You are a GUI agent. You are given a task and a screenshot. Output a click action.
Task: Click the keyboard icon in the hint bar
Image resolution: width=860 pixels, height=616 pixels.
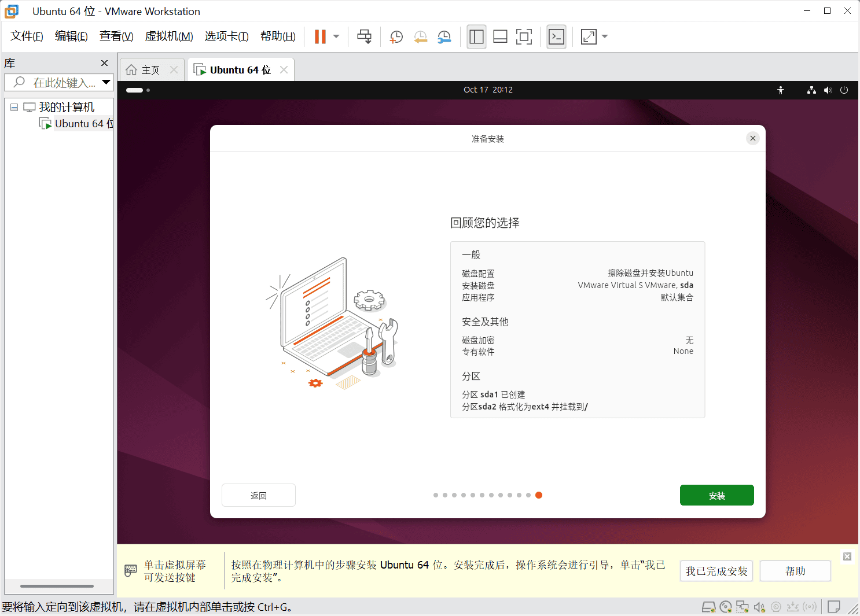coord(131,571)
